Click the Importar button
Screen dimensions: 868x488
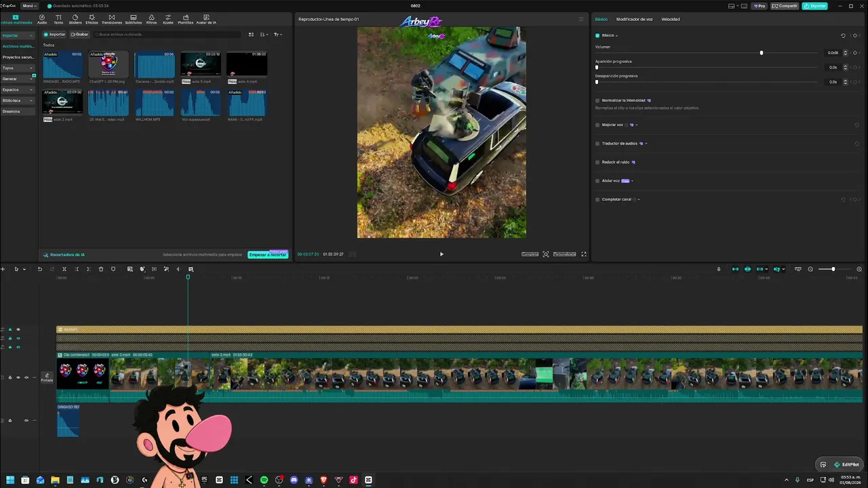pos(55,35)
